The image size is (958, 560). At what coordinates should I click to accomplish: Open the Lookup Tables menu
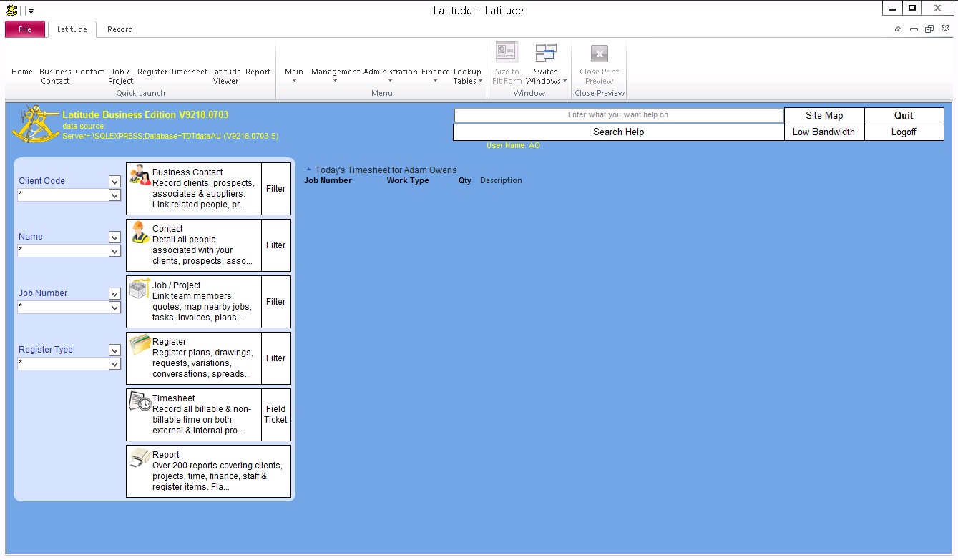[x=467, y=77]
